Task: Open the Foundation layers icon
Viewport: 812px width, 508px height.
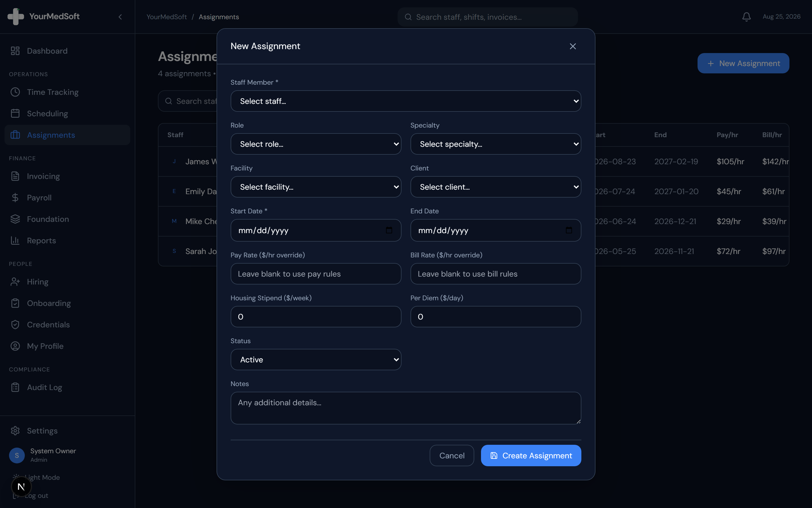Action: click(x=15, y=219)
